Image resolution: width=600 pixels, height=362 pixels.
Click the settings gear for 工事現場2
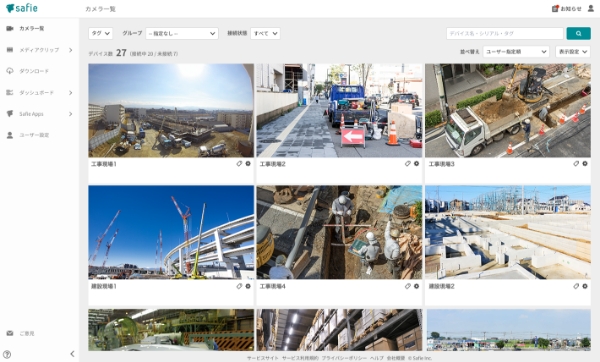click(x=416, y=164)
